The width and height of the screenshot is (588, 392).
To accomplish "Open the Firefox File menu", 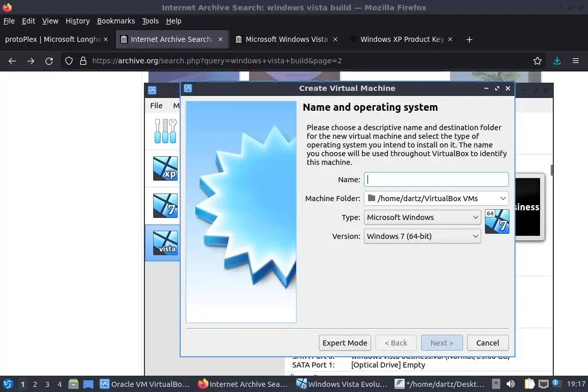I will coord(9,21).
